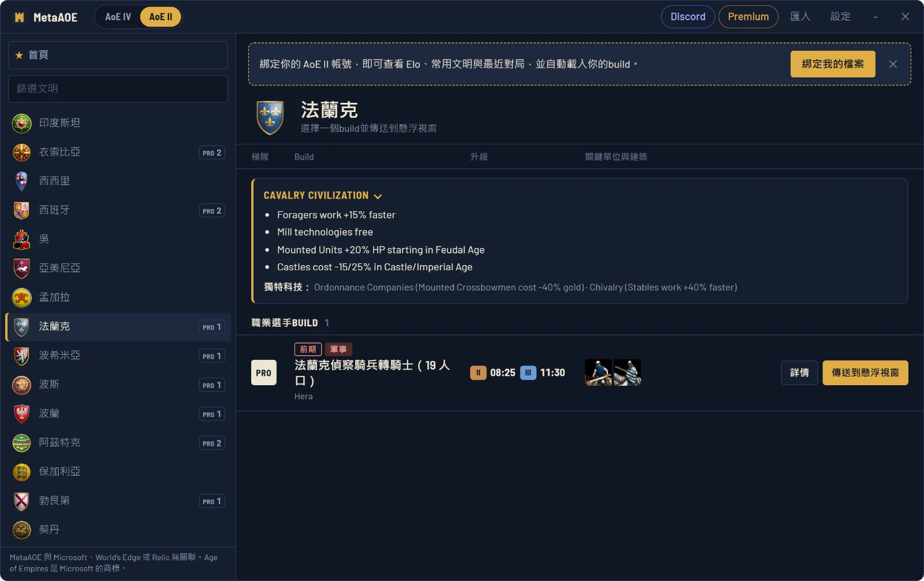Click the PRO badge of Hera build
This screenshot has height=581, width=924.
[264, 373]
